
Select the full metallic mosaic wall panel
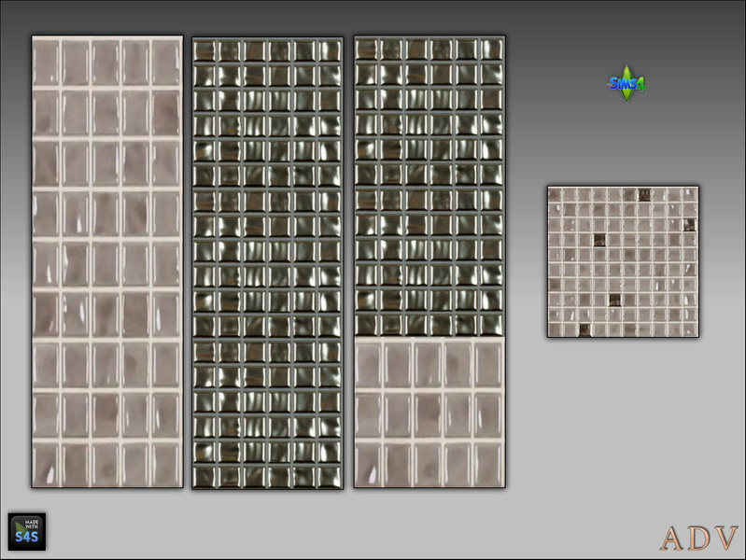tap(267, 263)
